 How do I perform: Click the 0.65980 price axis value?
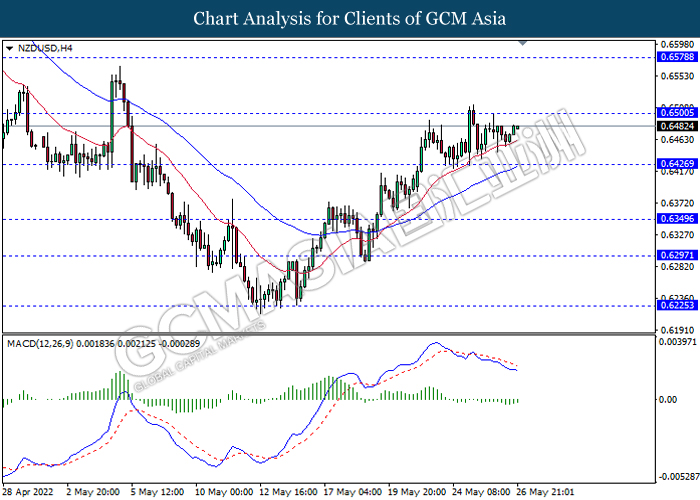pos(677,45)
